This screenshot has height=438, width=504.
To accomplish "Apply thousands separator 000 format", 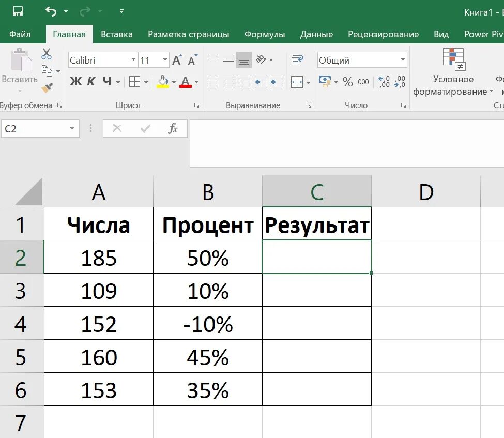I will click(363, 82).
